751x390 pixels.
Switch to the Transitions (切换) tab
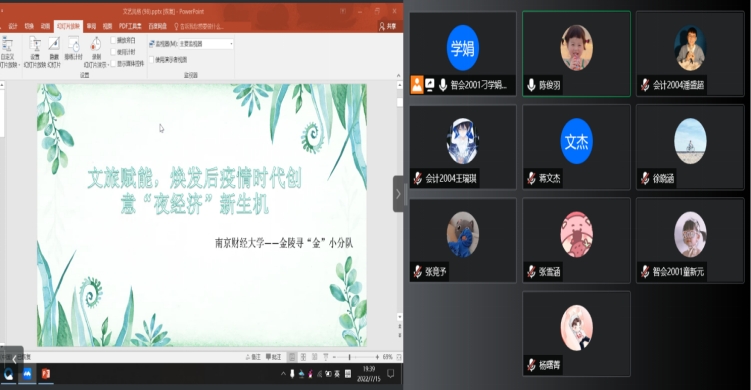click(x=29, y=26)
